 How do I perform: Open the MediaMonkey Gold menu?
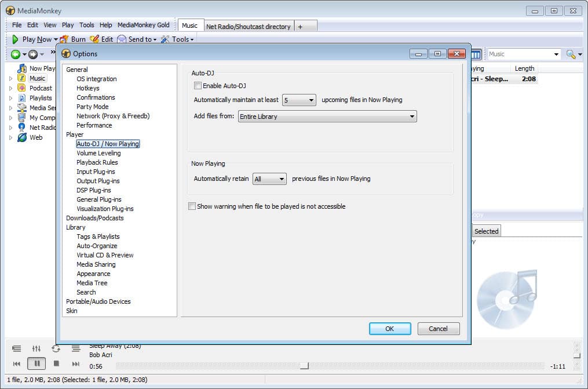[x=144, y=25]
